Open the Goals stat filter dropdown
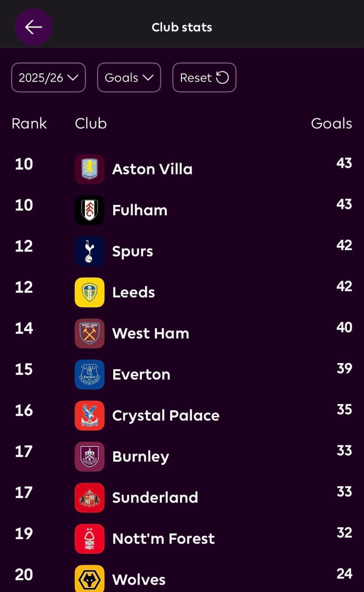 point(129,77)
